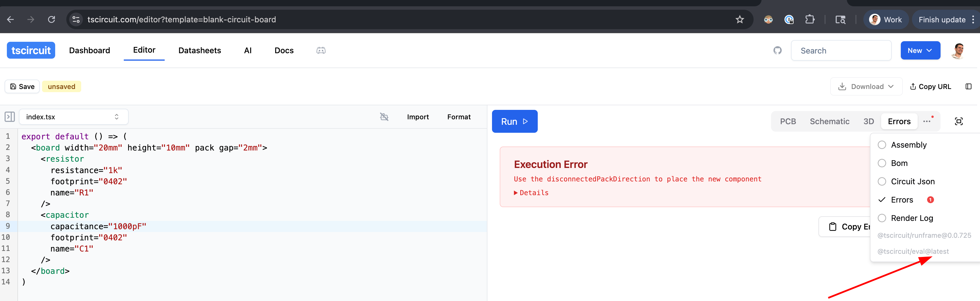
Task: Open the browser tab search icon
Action: point(840,19)
